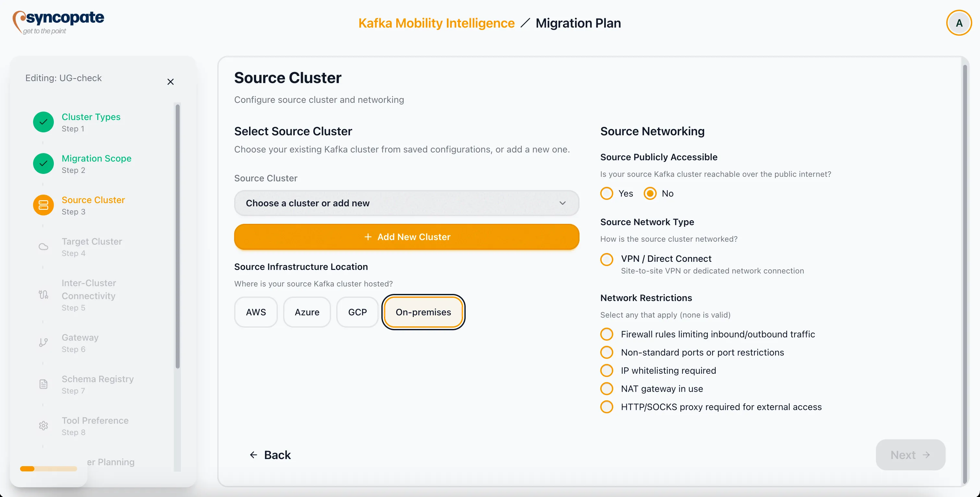The image size is (980, 497).
Task: Open the user avatar menu
Action: pos(959,23)
